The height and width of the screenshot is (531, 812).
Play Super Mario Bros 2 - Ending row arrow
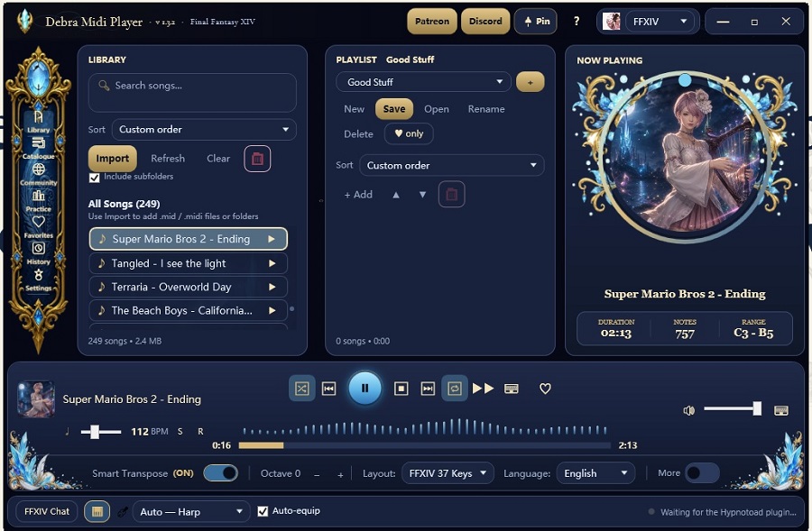tap(272, 239)
